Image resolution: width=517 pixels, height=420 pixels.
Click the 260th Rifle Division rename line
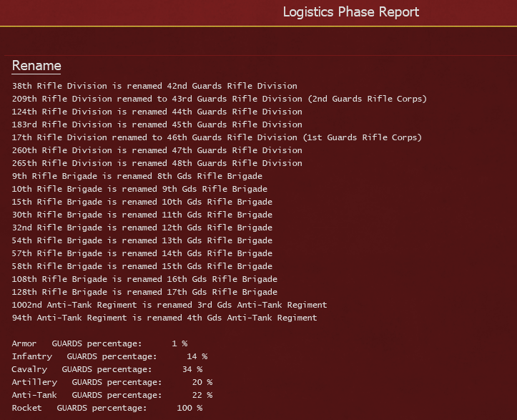pyautogui.click(x=157, y=150)
